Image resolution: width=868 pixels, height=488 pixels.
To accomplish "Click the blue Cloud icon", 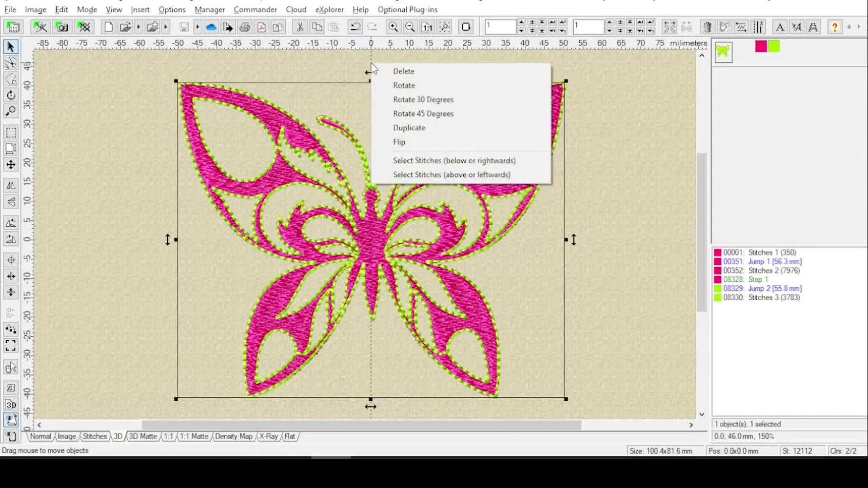I will [x=211, y=27].
